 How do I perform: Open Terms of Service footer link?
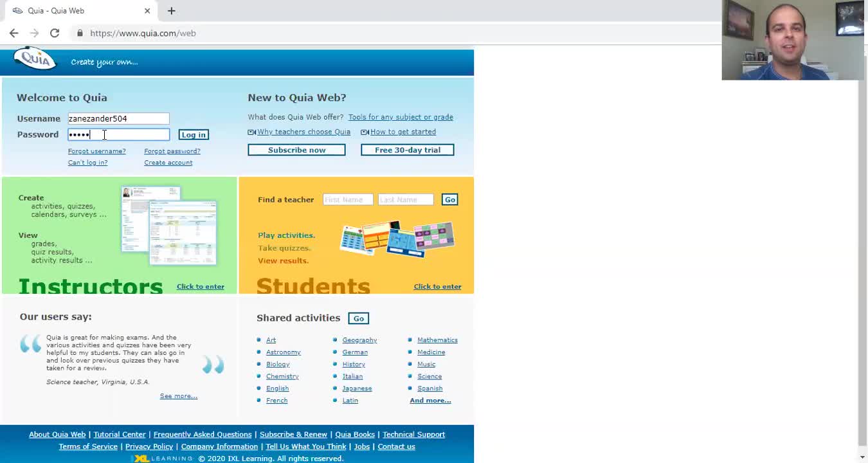click(x=88, y=447)
